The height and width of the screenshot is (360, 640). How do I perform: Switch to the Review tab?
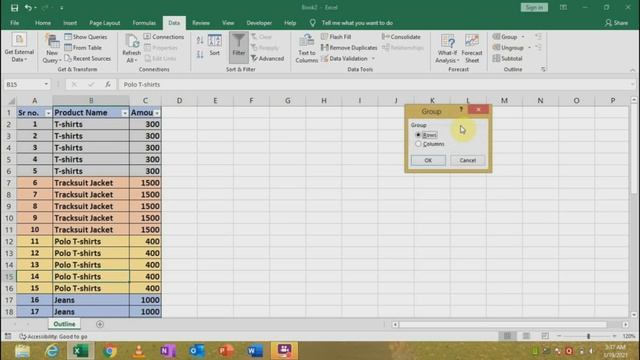click(x=201, y=23)
